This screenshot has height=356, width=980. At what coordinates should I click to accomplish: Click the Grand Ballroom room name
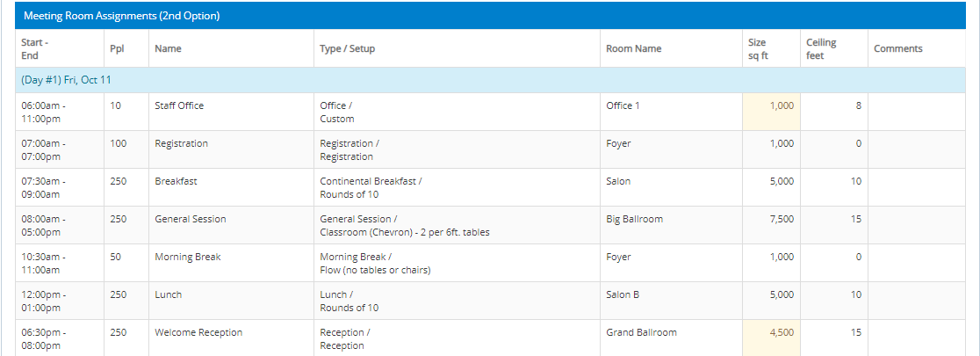tap(641, 332)
